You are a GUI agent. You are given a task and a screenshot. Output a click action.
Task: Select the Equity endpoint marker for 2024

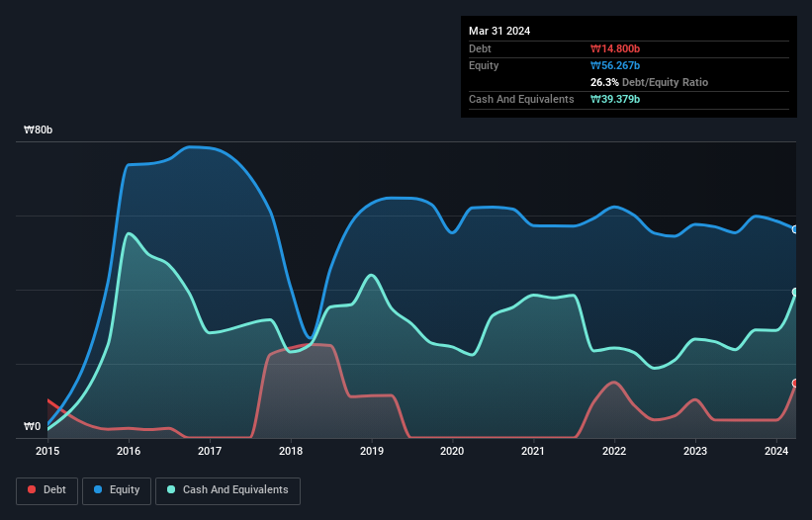click(795, 229)
